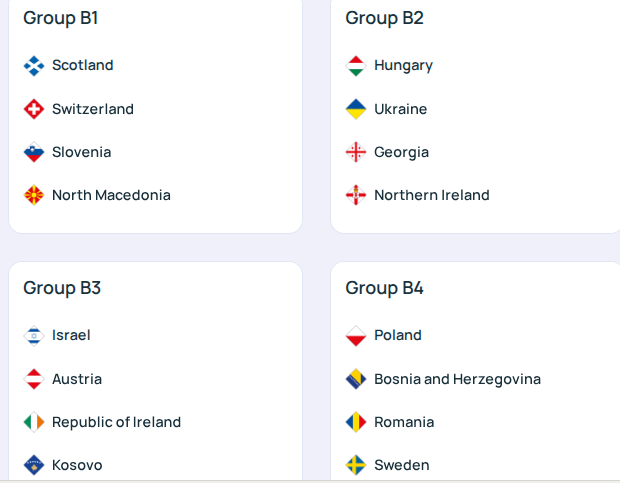Click the Scotland flag icon
620x483 pixels.
point(34,66)
